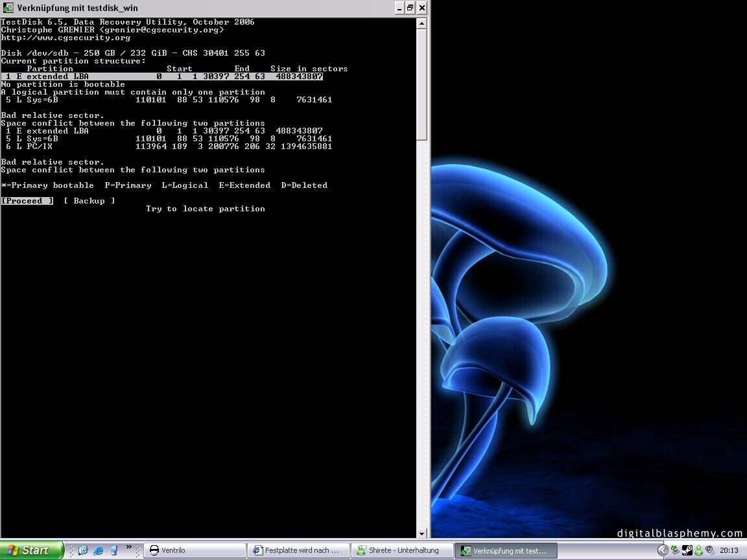Click the third quick launch icon
The height and width of the screenshot is (560, 747).
pyautogui.click(x=114, y=550)
